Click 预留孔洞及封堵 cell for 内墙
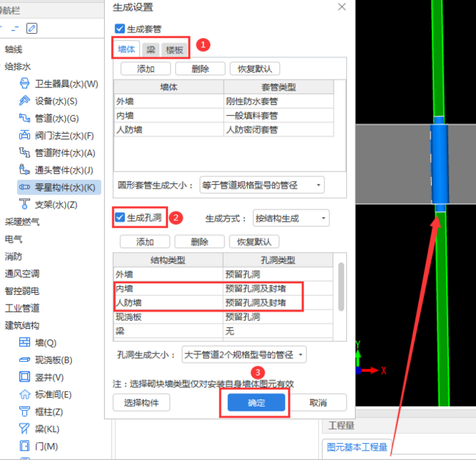This screenshot has width=476, height=460. (278, 288)
